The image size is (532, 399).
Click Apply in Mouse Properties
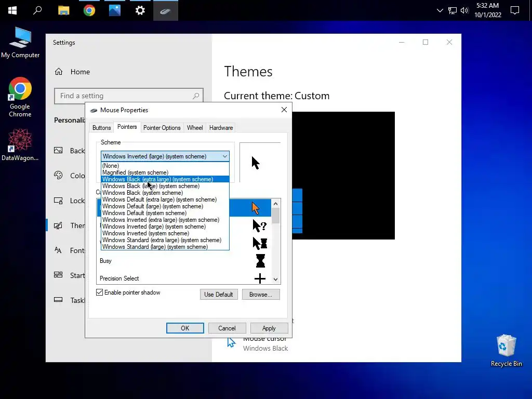coord(269,328)
